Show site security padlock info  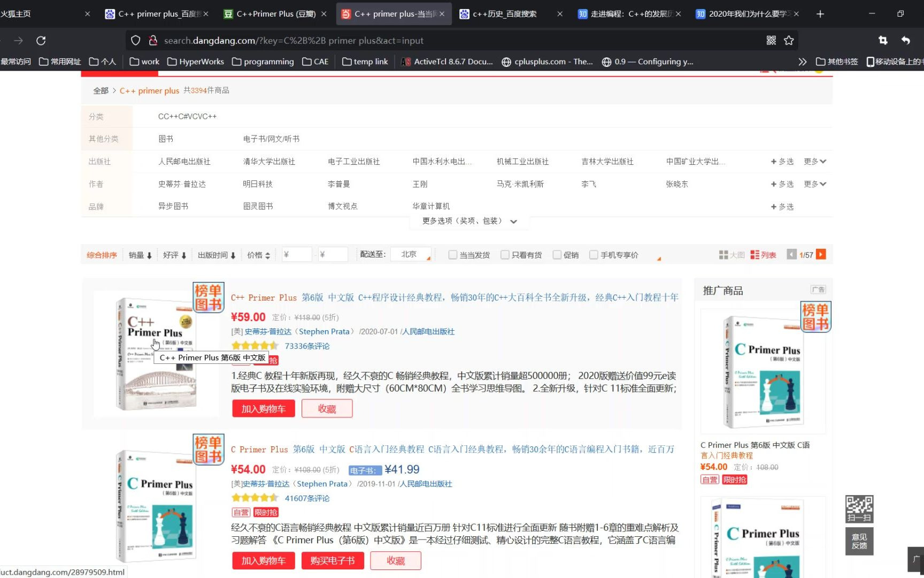pos(153,40)
